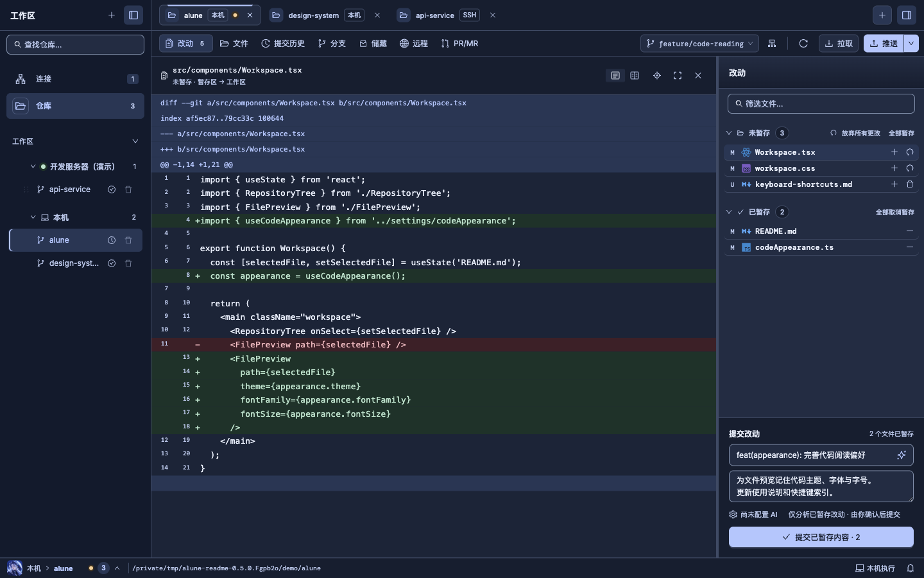Add a new workspace with the plus icon

click(112, 15)
